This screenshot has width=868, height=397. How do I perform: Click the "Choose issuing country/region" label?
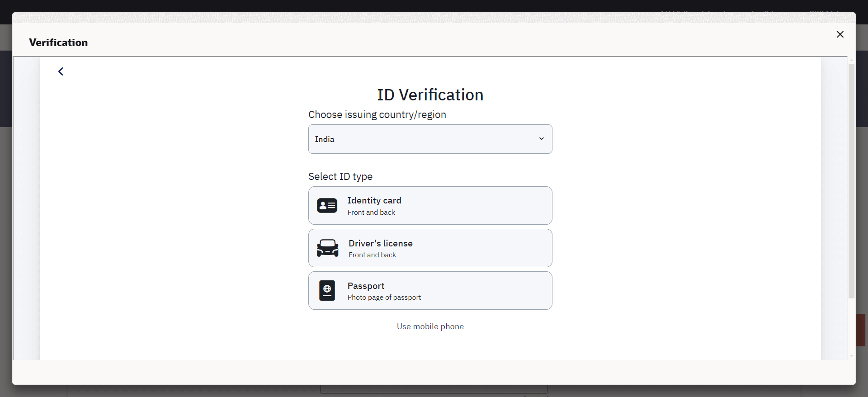click(x=377, y=115)
